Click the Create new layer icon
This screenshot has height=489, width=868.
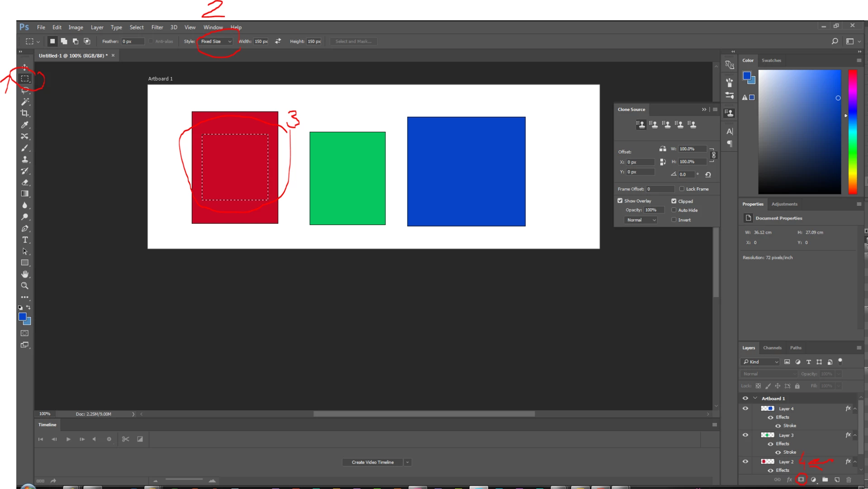click(837, 479)
